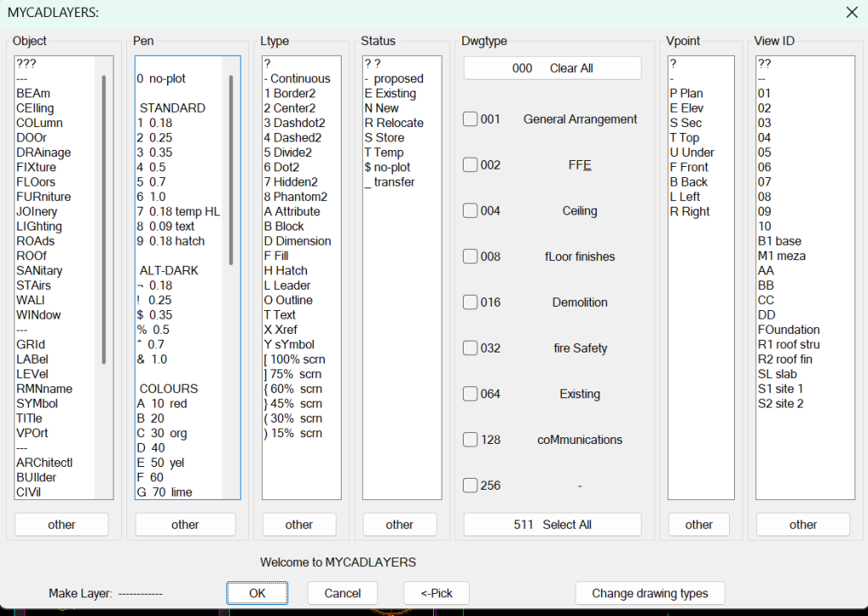The width and height of the screenshot is (868, 616).
Task: Select B1 base in View ID list
Action: tap(780, 241)
